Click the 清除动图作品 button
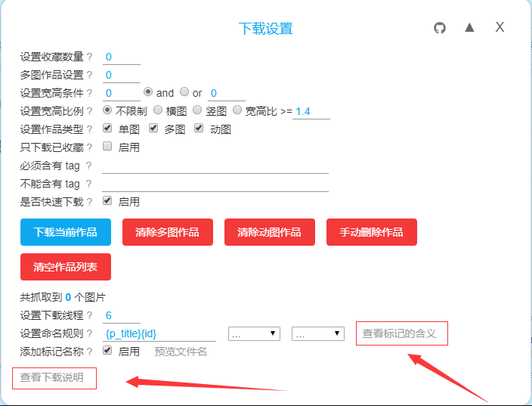 point(270,232)
